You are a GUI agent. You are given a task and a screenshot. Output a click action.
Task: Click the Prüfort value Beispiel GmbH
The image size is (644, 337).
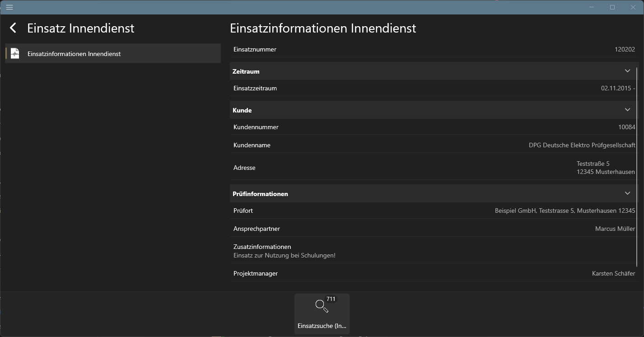click(x=565, y=211)
